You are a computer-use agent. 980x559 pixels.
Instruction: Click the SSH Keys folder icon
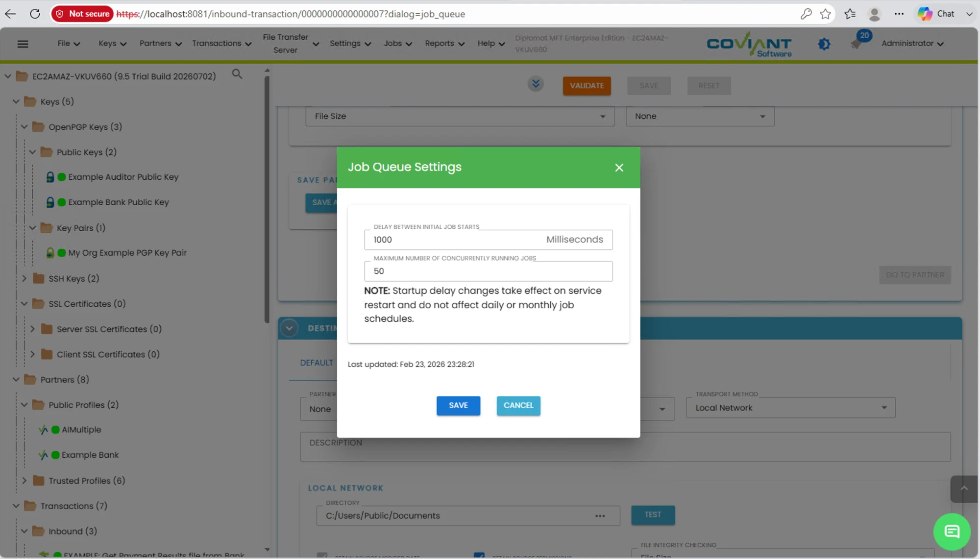tap(39, 278)
